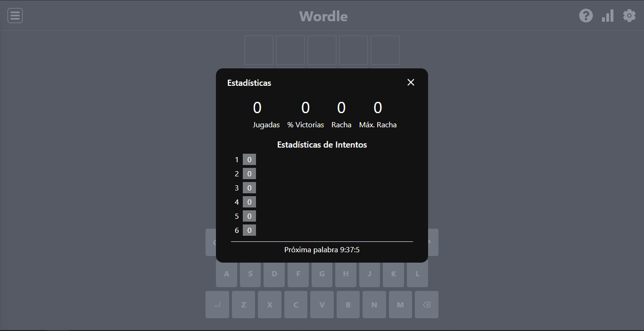
Task: Open the settings gear icon
Action: click(x=629, y=16)
